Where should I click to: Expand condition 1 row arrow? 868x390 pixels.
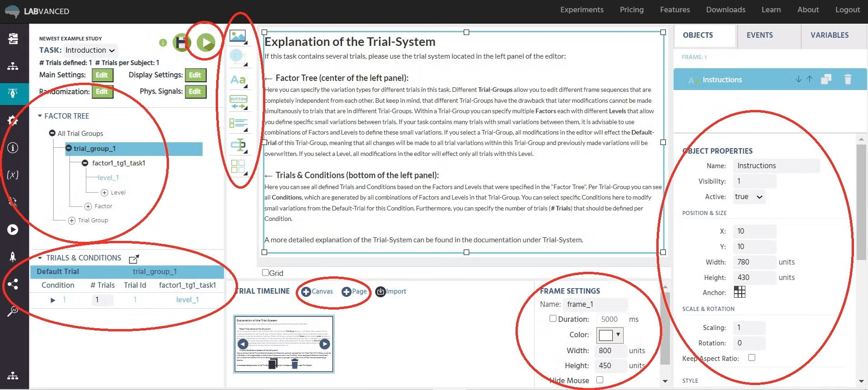(53, 300)
